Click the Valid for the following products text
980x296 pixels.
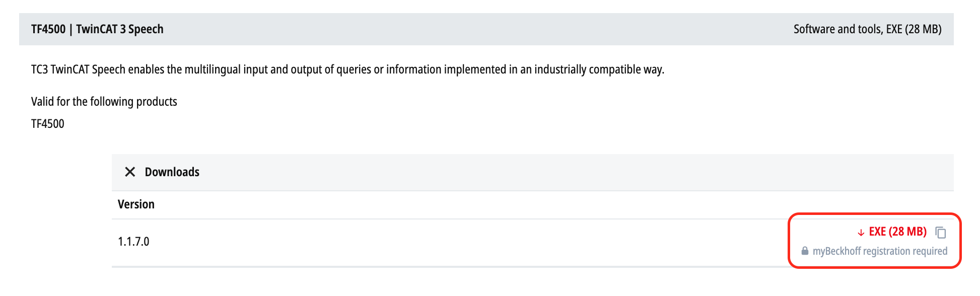(x=104, y=102)
